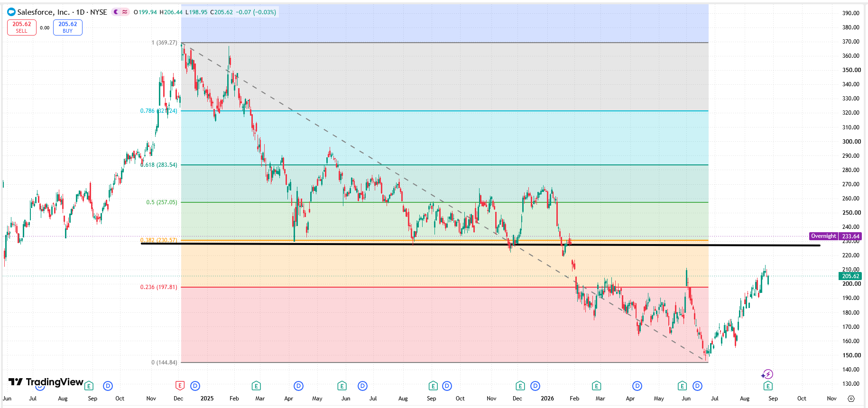Click the open value O199.94
This screenshot has height=408, width=868.
tap(145, 12)
